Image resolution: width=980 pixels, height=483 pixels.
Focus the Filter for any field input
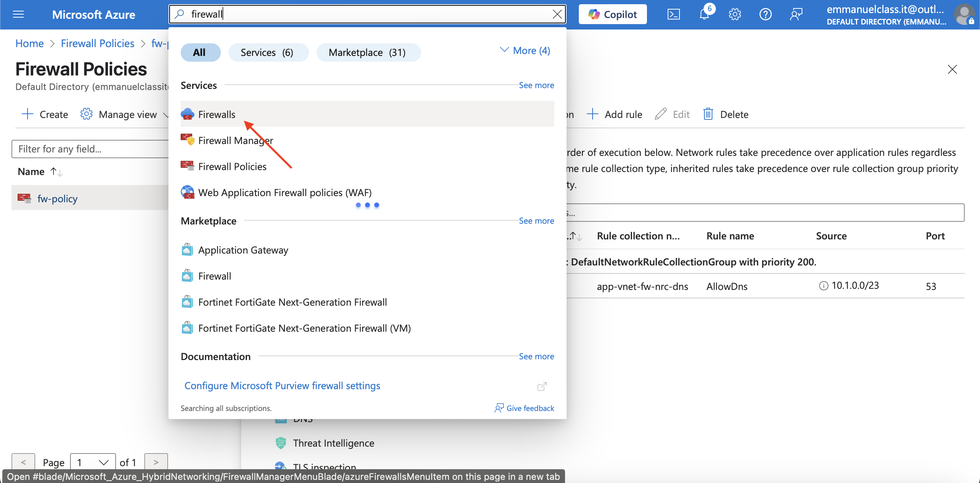(90, 149)
